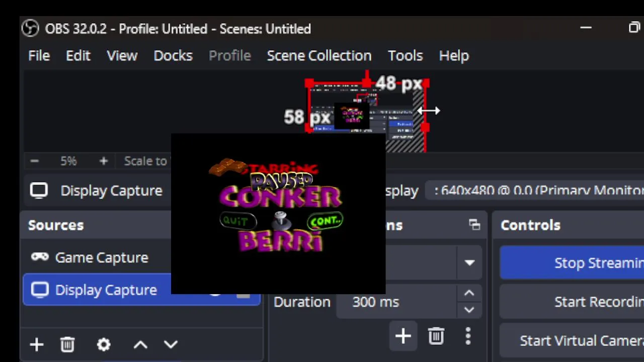This screenshot has width=644, height=362.
Task: Move source up with up arrow
Action: click(140, 344)
